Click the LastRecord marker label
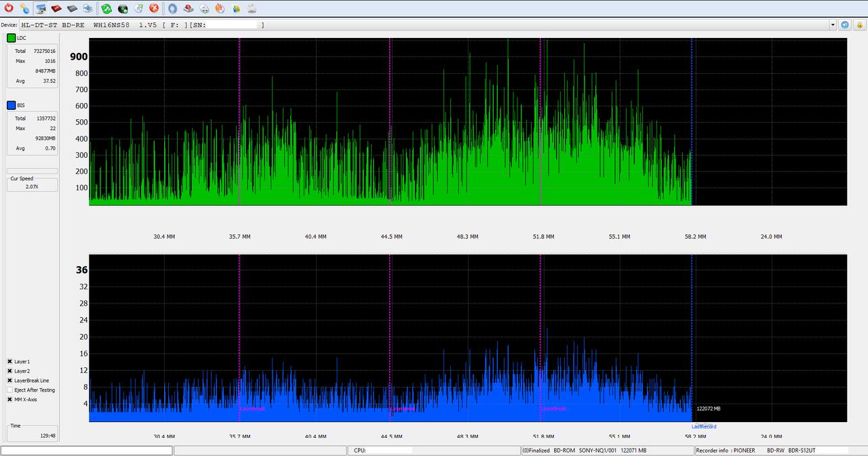The width and height of the screenshot is (868, 456). point(704,427)
